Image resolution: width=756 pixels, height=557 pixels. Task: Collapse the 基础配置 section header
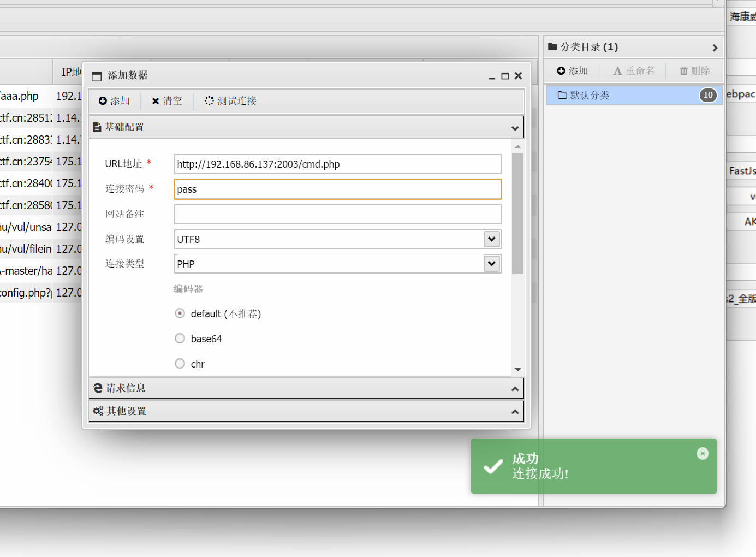(306, 127)
